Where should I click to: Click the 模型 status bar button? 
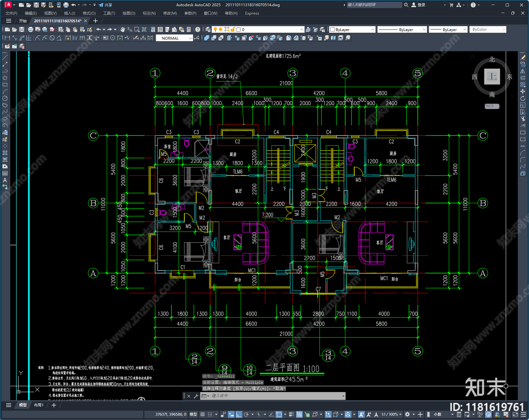[x=193, y=414]
